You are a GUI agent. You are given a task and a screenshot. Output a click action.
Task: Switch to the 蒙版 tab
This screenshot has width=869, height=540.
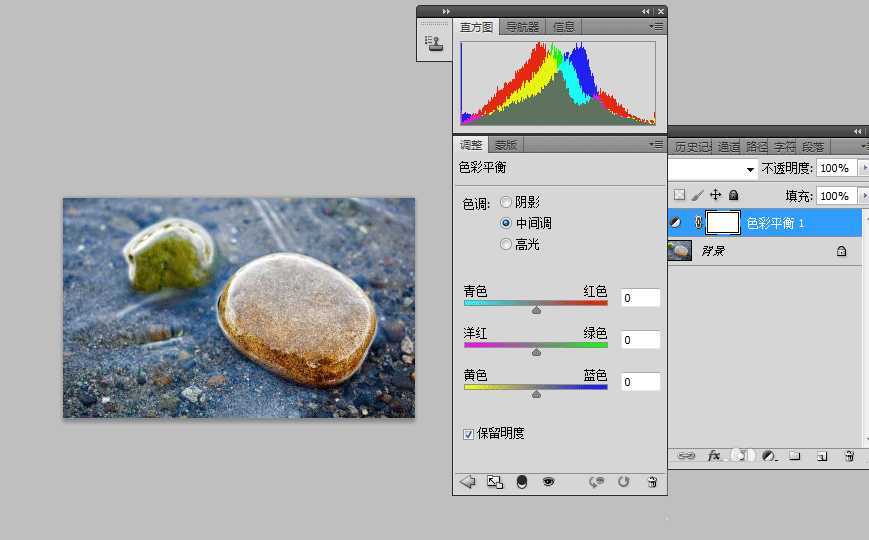506,145
